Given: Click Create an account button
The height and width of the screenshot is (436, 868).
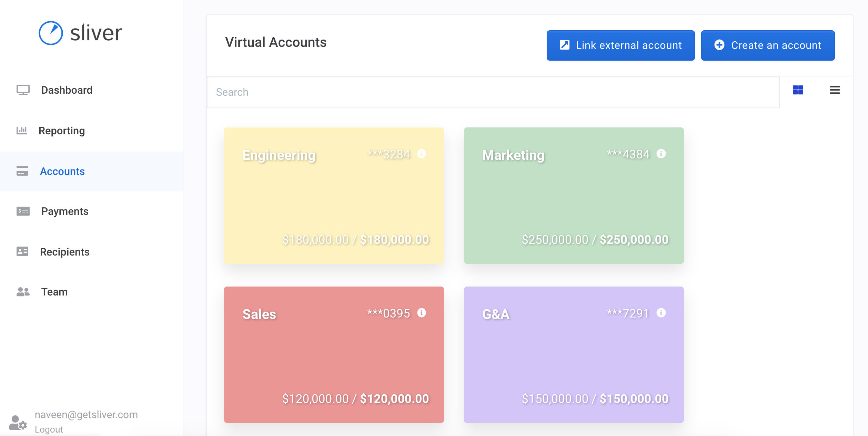Looking at the screenshot, I should pos(768,45).
